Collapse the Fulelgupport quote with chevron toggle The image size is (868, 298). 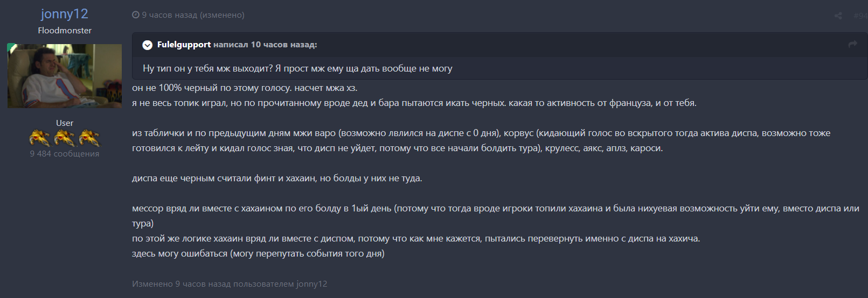pyautogui.click(x=147, y=45)
